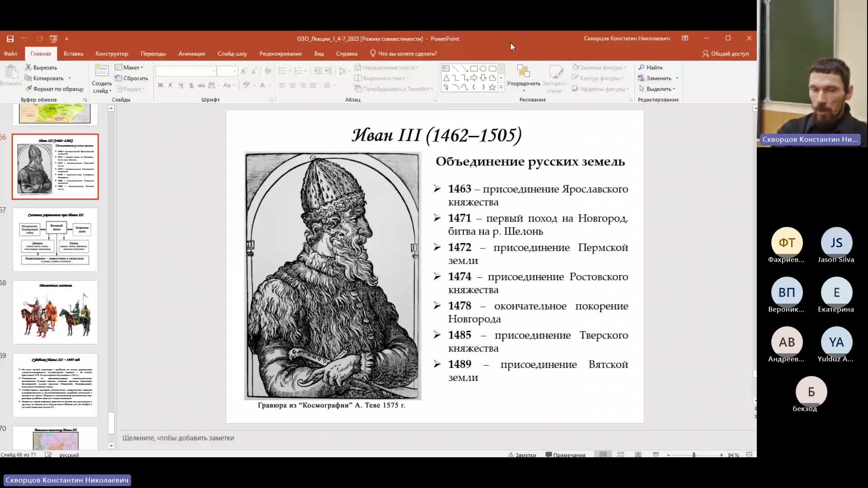Switch to Reading view in the status bar
The width and height of the screenshot is (868, 488).
point(638,455)
